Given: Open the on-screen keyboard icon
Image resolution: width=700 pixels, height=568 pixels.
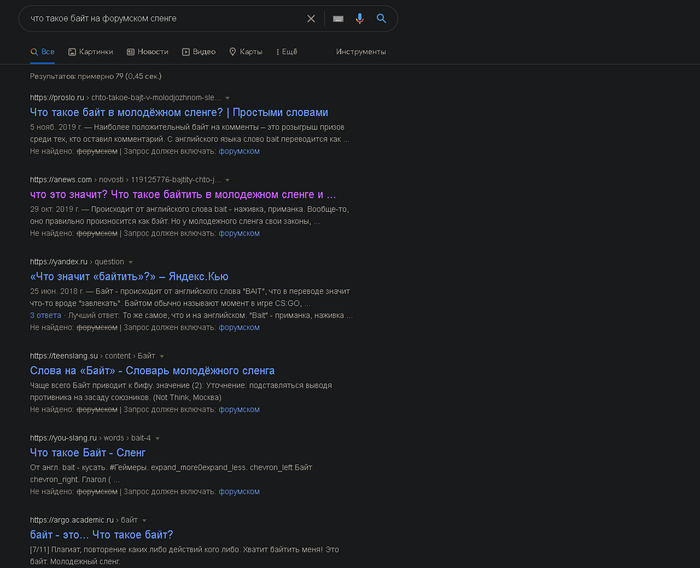Looking at the screenshot, I should coord(338,19).
